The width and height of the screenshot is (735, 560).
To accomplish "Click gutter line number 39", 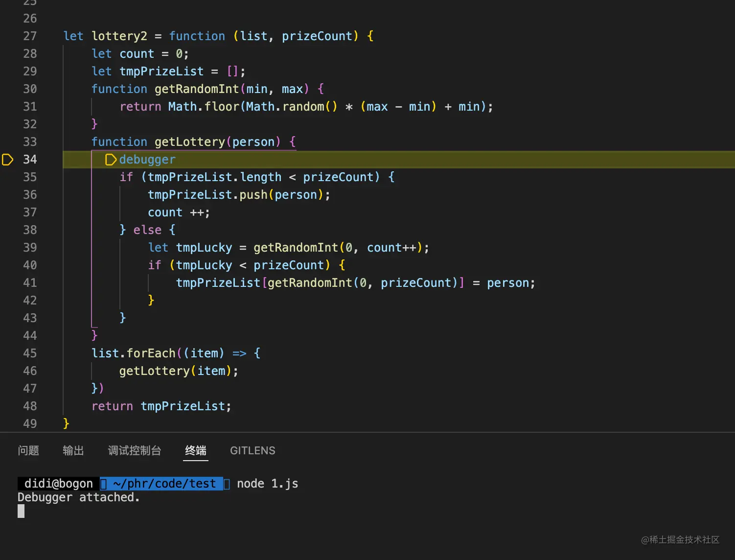I will pos(30,248).
